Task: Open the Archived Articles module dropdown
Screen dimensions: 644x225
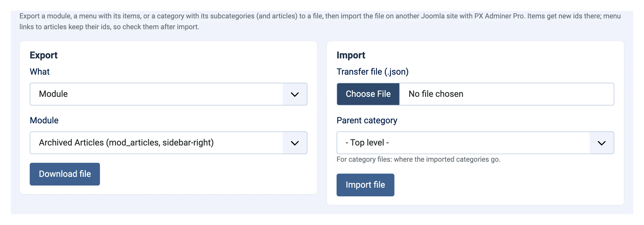Action: (x=168, y=143)
